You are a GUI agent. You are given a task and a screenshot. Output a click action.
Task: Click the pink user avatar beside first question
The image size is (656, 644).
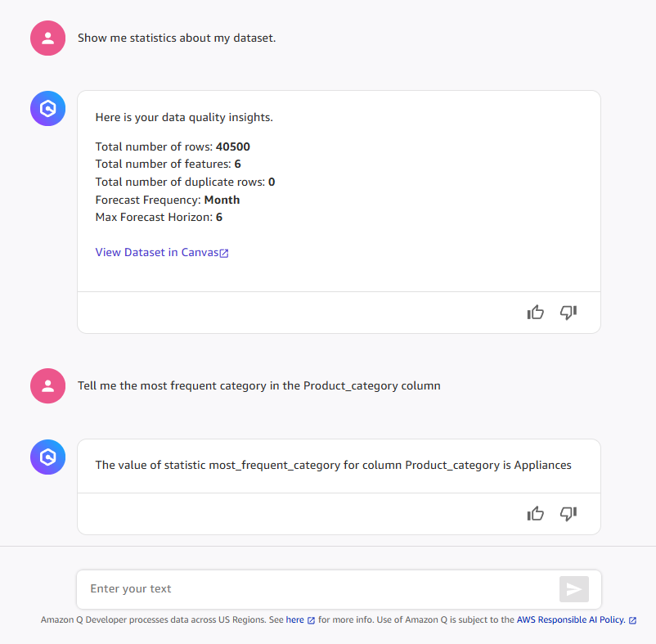[x=47, y=38]
